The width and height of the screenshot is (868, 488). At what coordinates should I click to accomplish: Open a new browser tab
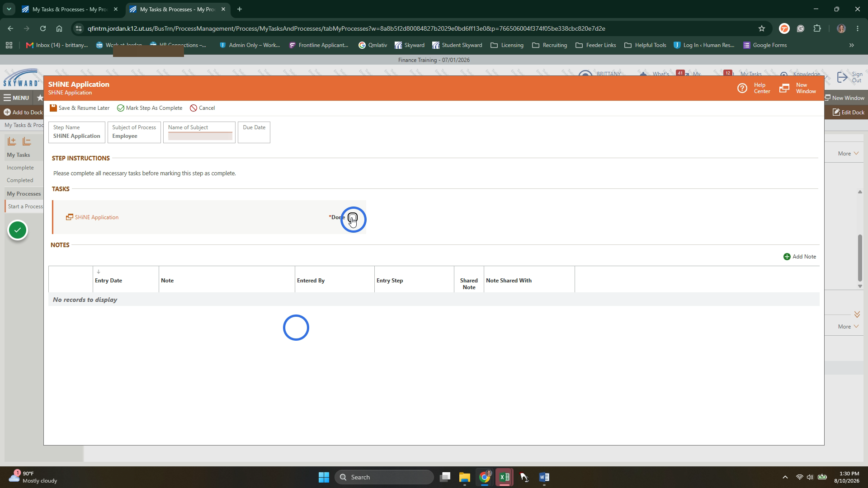point(240,9)
